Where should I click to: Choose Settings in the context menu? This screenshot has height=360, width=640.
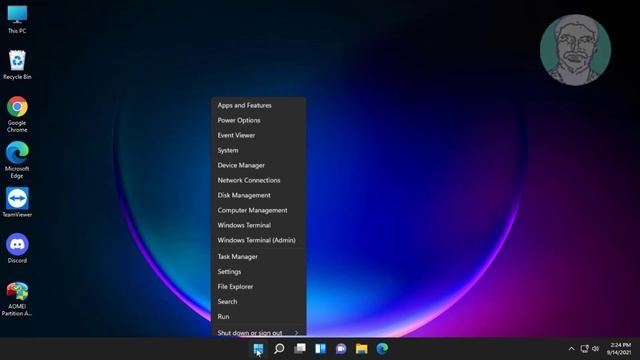pos(258,272)
